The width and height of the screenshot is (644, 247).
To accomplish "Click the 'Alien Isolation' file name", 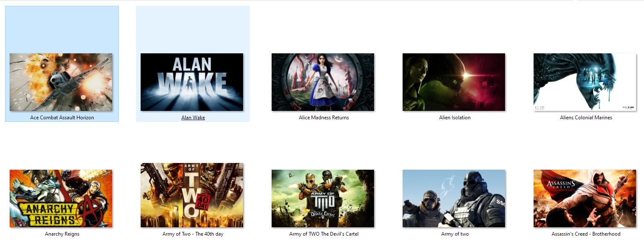I will (x=455, y=118).
